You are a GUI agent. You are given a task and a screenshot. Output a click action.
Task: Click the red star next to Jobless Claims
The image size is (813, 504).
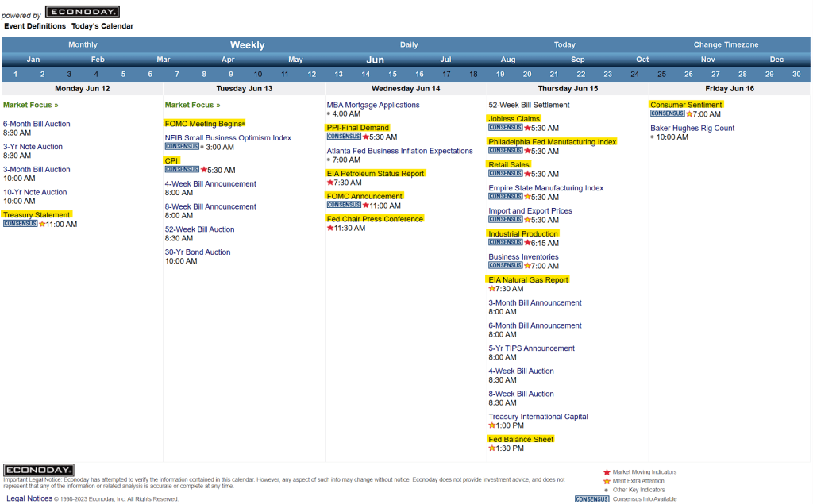(527, 128)
